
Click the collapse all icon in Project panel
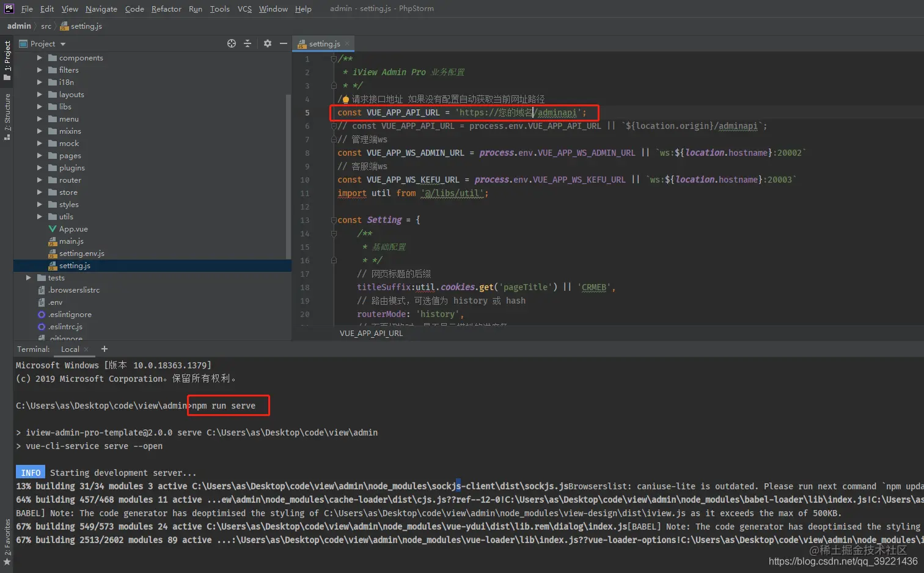tap(248, 43)
